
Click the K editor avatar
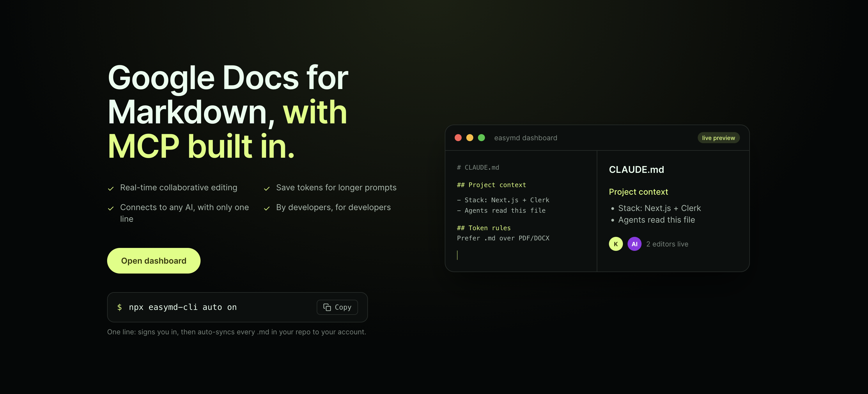(616, 244)
